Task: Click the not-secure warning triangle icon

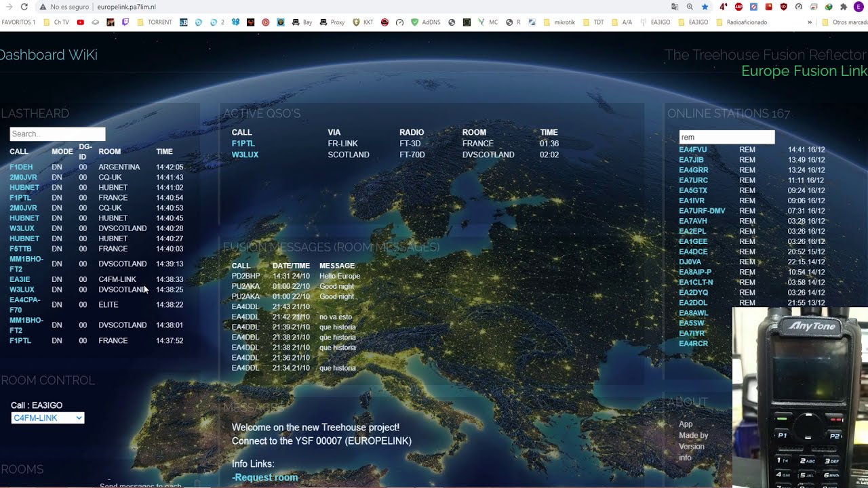Action: [x=43, y=7]
